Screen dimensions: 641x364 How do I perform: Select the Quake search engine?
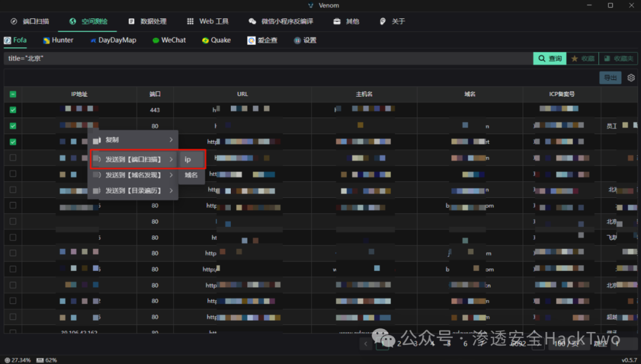coord(215,40)
